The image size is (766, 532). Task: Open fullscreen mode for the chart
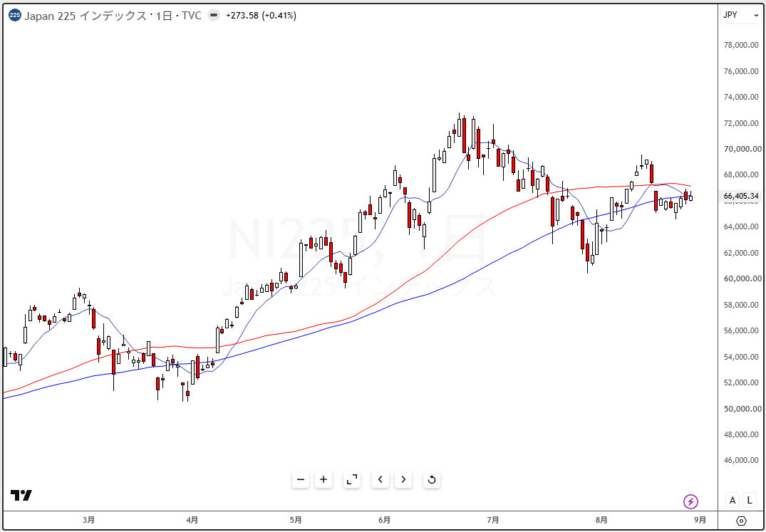352,480
